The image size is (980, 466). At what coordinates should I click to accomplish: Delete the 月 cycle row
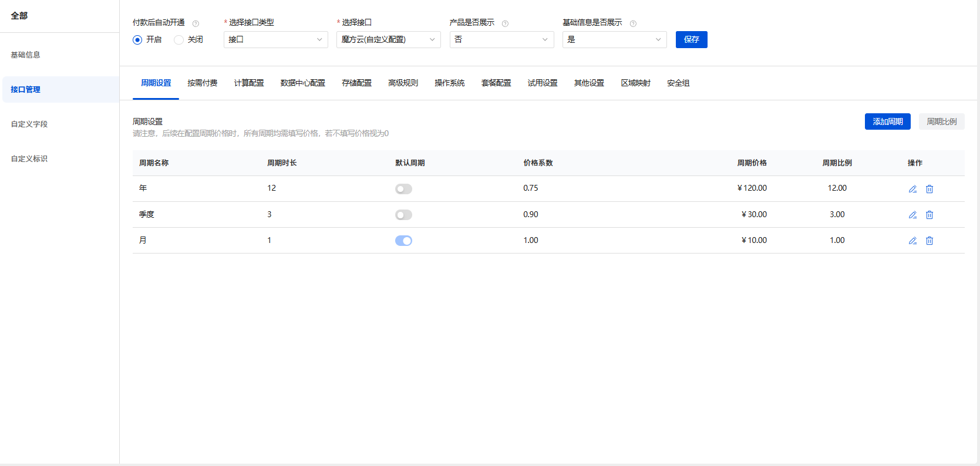click(930, 241)
